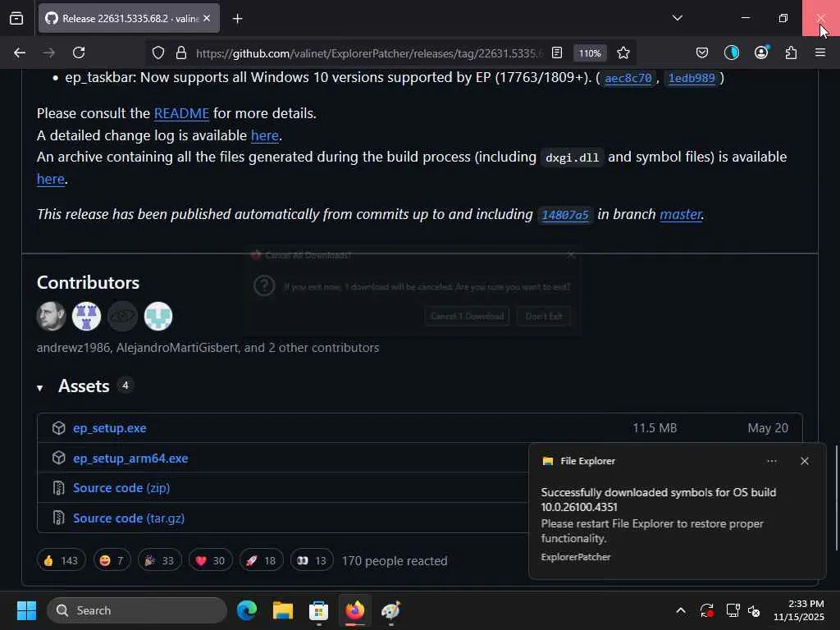Show hidden system tray icons
The height and width of the screenshot is (630, 840).
pos(680,610)
